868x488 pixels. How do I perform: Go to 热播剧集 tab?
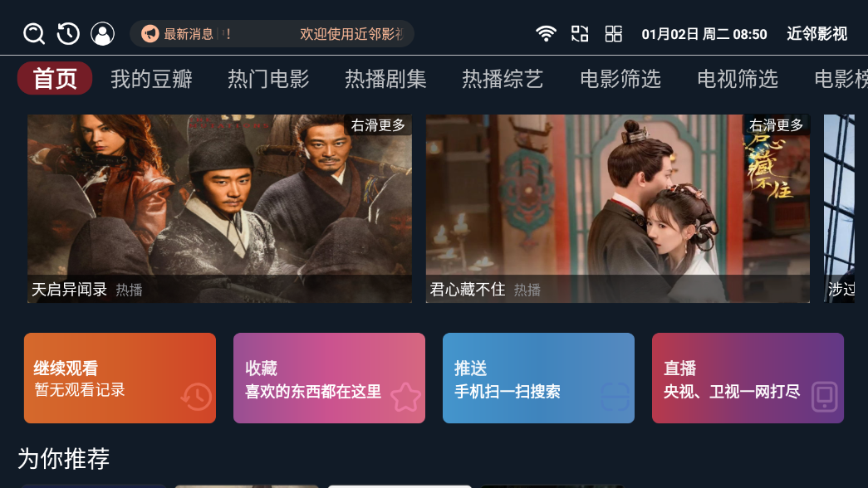(x=386, y=79)
